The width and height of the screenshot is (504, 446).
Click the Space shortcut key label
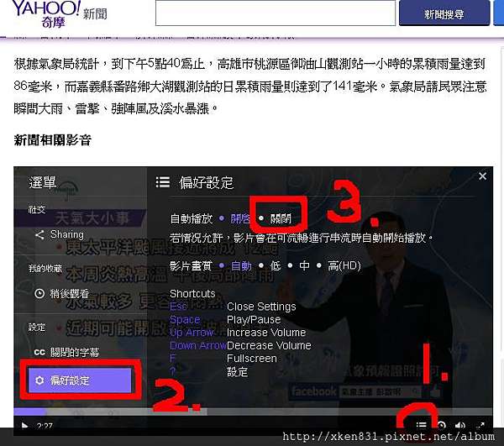click(x=185, y=320)
